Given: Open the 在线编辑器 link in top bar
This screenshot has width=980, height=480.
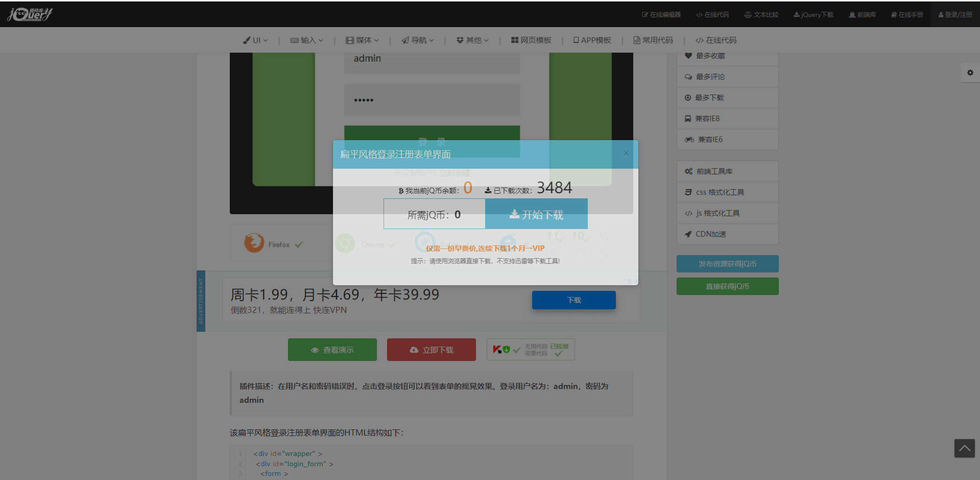Looking at the screenshot, I should click(661, 15).
